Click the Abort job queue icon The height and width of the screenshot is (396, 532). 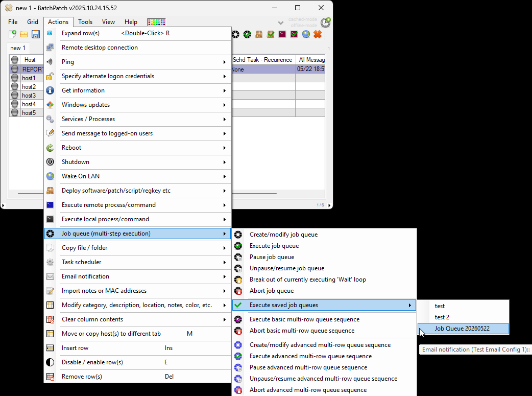click(x=238, y=291)
